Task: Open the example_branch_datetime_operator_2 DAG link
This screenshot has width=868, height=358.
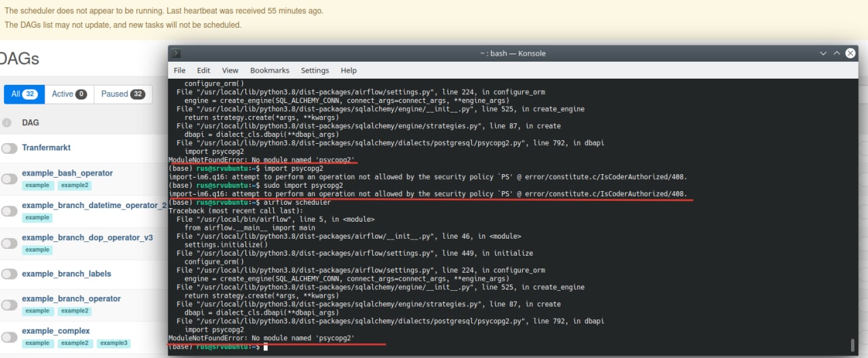Action: (x=94, y=205)
